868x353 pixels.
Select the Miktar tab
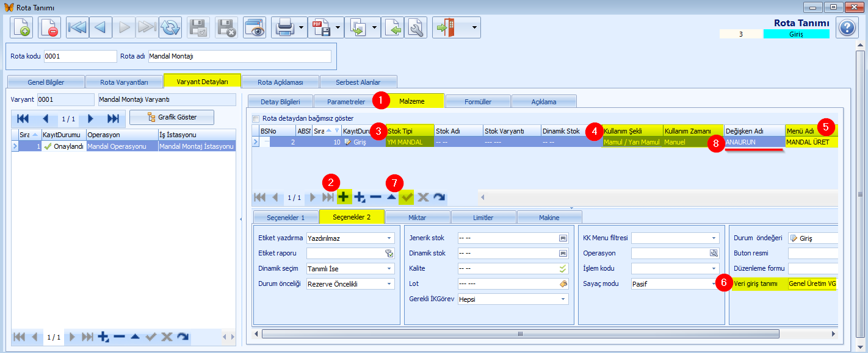(x=418, y=218)
